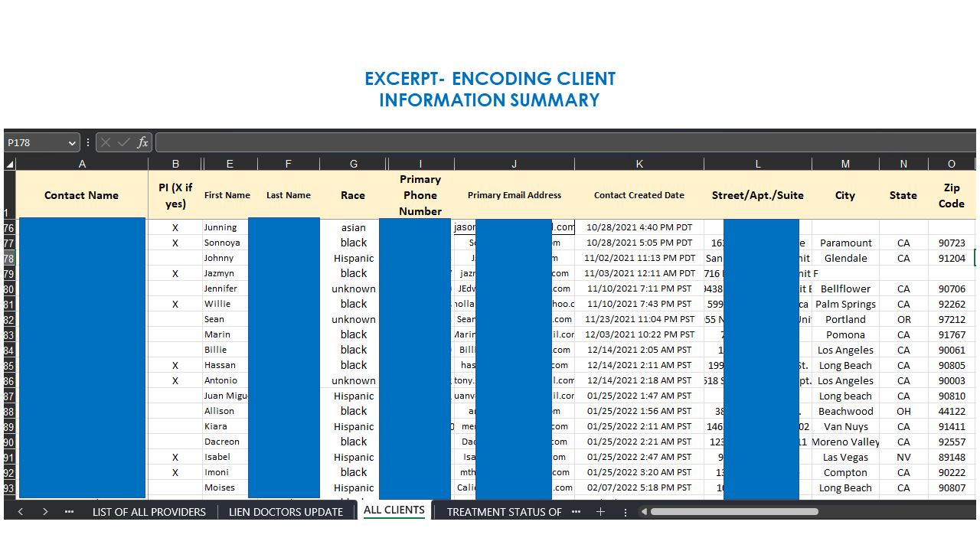Open the TREATMENT STATUS OF sheet tab
The width and height of the screenshot is (980, 551).
pyautogui.click(x=505, y=512)
